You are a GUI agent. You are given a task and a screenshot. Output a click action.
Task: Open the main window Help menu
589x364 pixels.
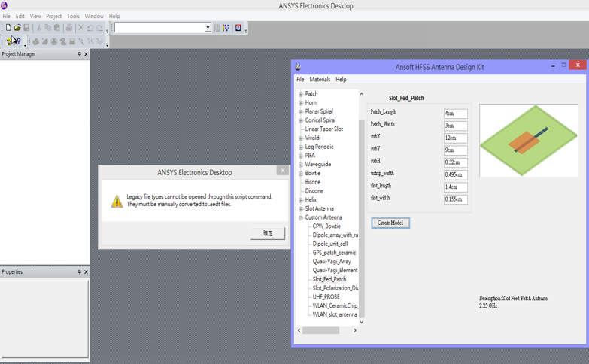pos(114,16)
